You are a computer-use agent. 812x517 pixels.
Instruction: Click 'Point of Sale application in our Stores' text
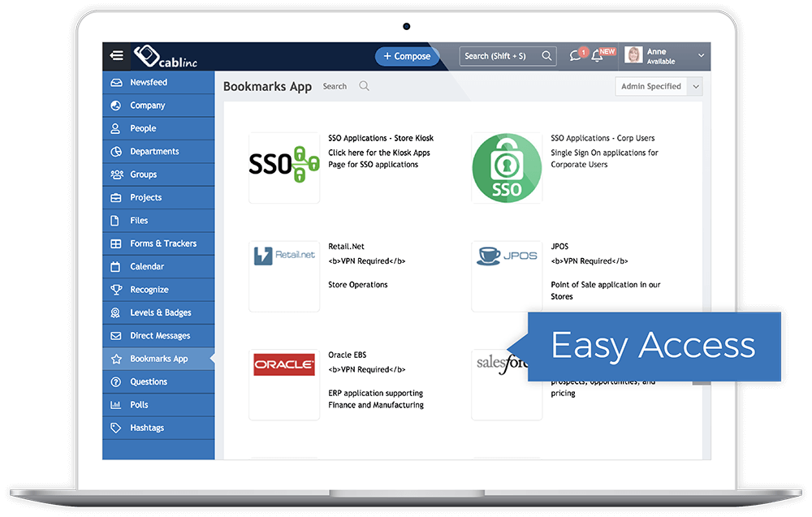[x=606, y=291]
